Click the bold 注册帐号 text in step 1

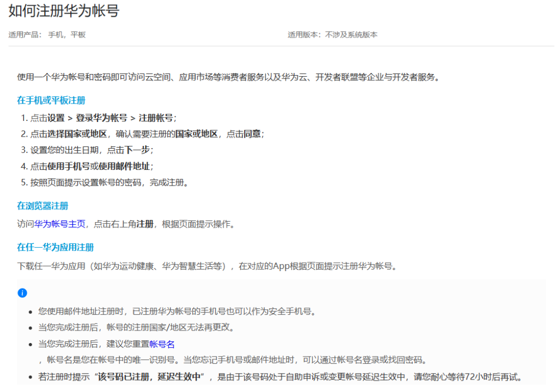(x=156, y=118)
